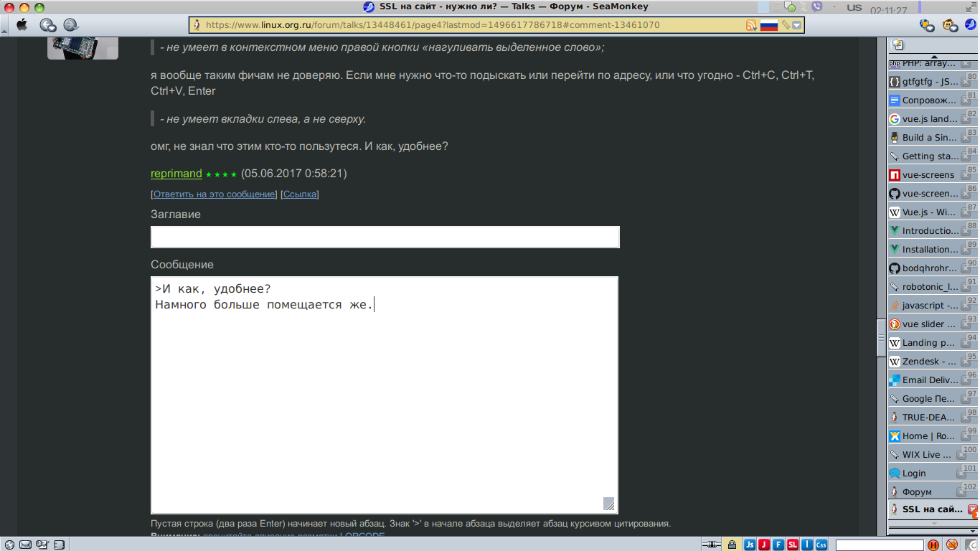
Task: Toggle the red J (Java) status button
Action: (764, 545)
